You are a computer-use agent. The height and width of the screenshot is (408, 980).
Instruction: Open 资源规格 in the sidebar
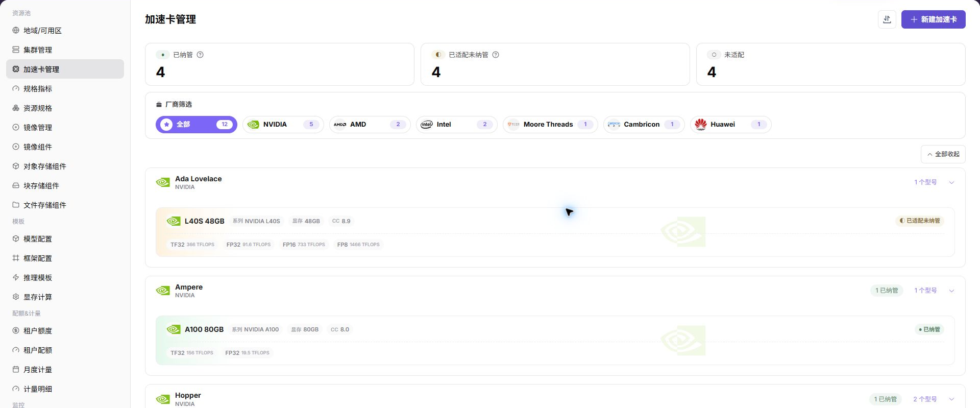point(65,108)
